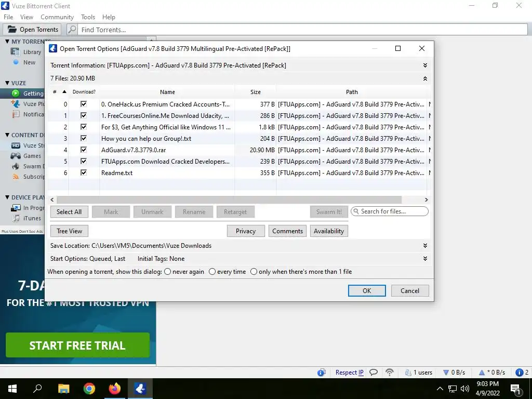
Task: Expand the Torrent Information section
Action: tap(425, 65)
